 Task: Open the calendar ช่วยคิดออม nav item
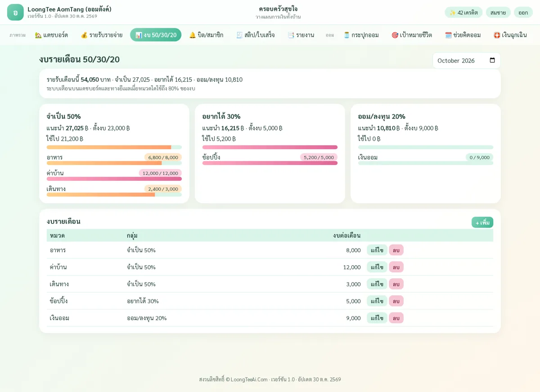(x=463, y=35)
